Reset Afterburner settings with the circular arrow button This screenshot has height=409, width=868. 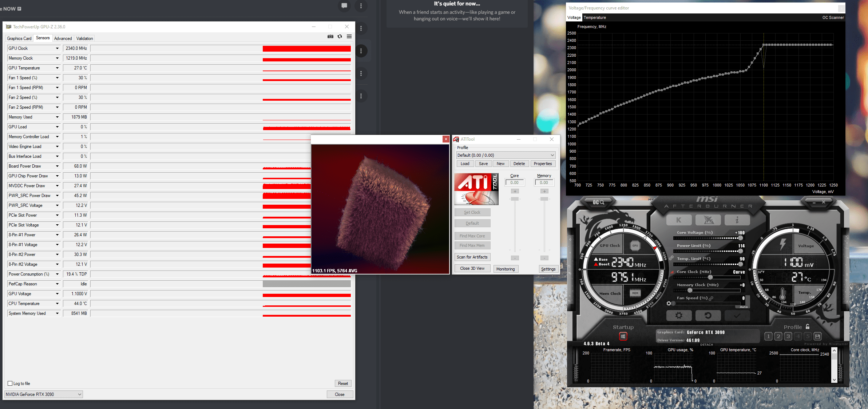point(708,315)
